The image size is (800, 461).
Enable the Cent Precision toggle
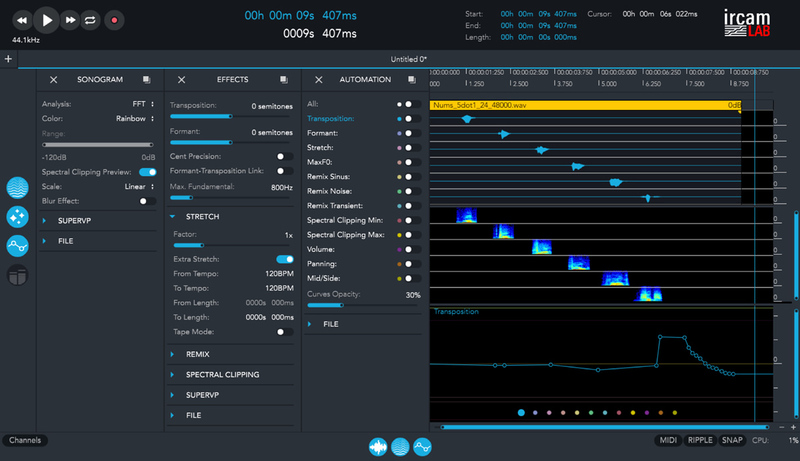[x=283, y=157]
